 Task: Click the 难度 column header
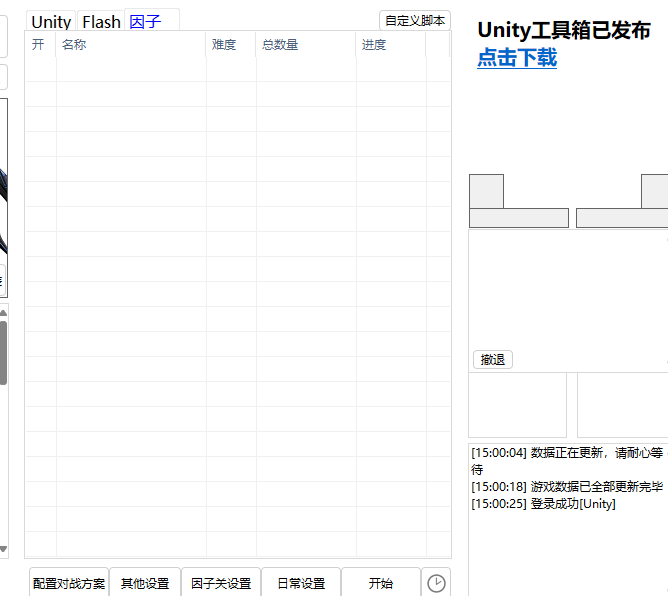point(231,44)
